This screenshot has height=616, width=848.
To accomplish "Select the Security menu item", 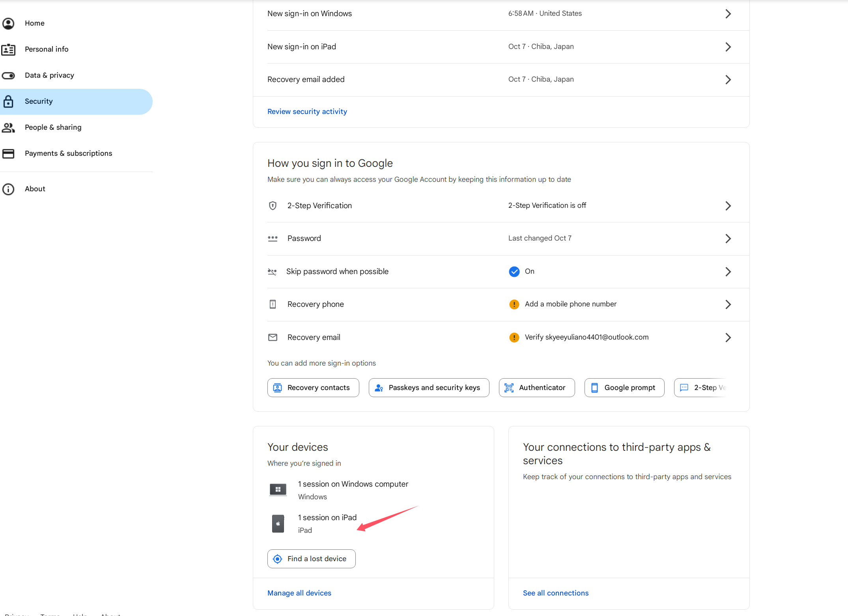I will [39, 101].
